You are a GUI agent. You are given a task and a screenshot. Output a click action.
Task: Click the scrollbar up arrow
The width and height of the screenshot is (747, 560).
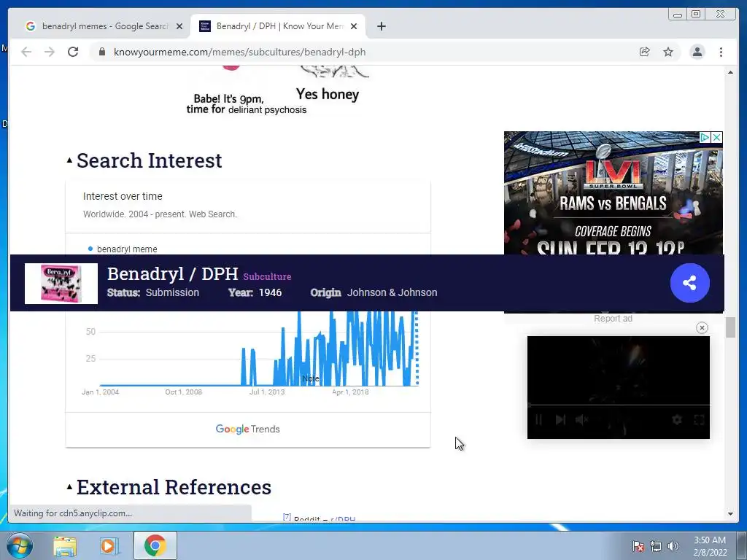[x=730, y=72]
